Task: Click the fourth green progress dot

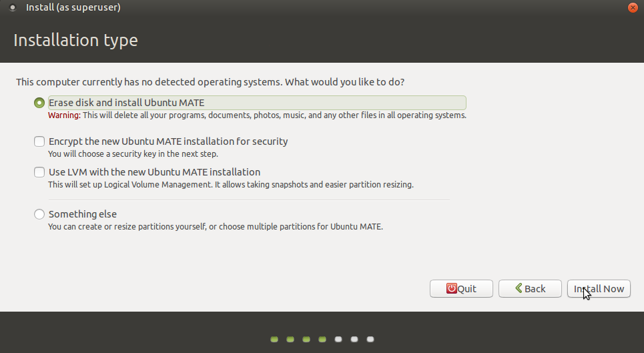Action: coord(322,339)
